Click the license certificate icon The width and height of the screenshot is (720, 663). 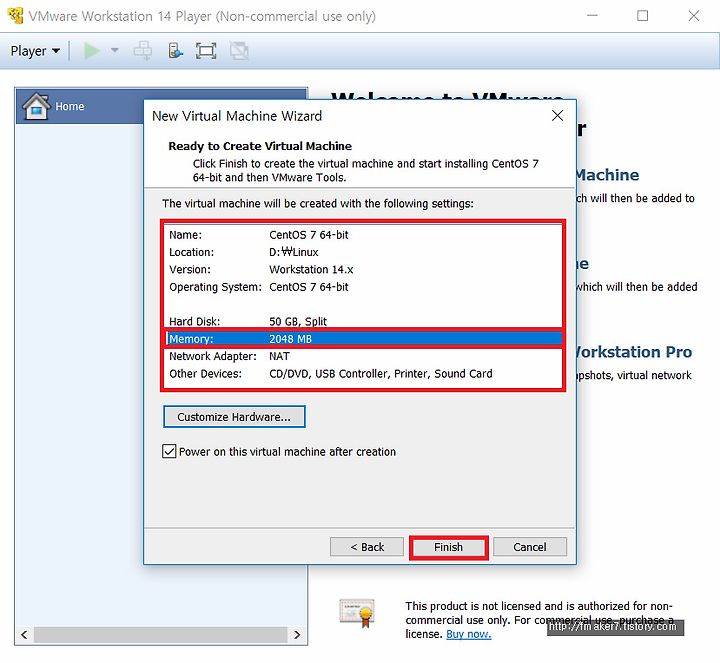pos(357,613)
